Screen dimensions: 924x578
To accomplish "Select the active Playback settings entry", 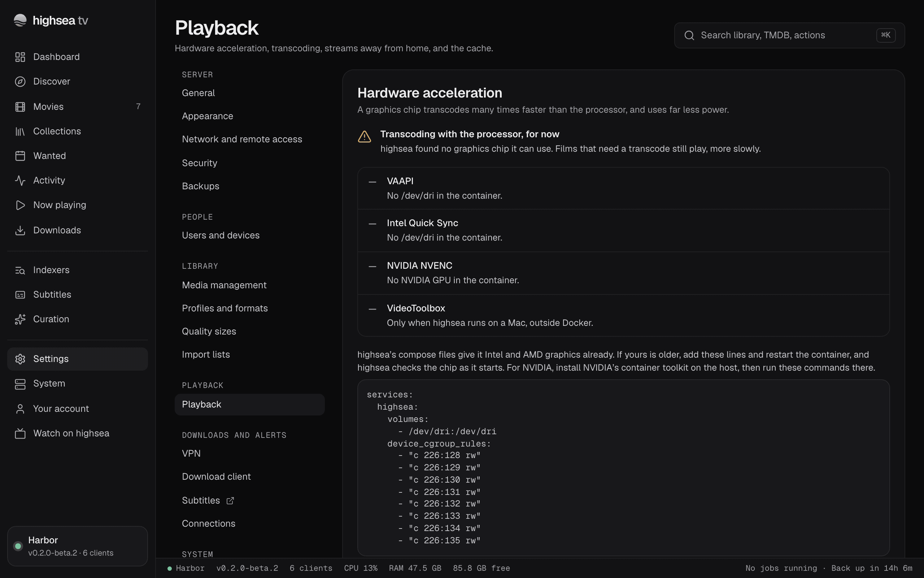I will (250, 405).
